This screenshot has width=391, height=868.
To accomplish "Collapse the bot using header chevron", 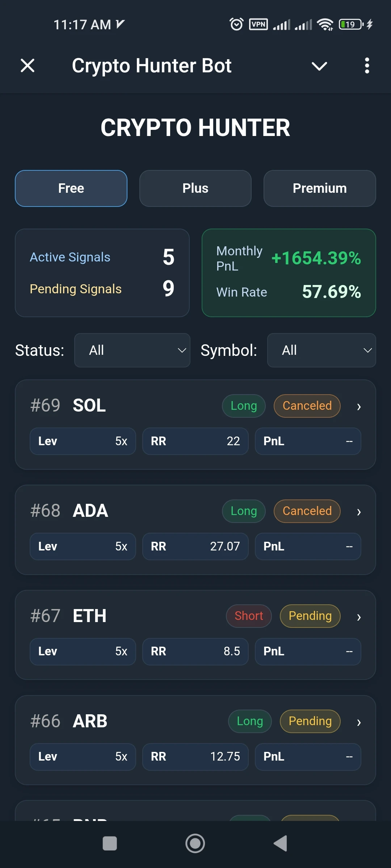I will (319, 66).
